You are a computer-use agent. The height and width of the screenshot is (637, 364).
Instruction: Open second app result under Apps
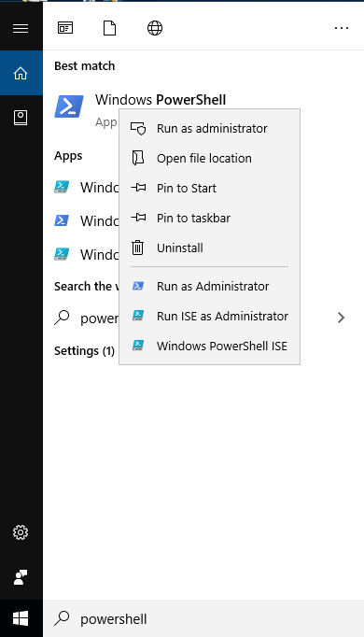[87, 220]
